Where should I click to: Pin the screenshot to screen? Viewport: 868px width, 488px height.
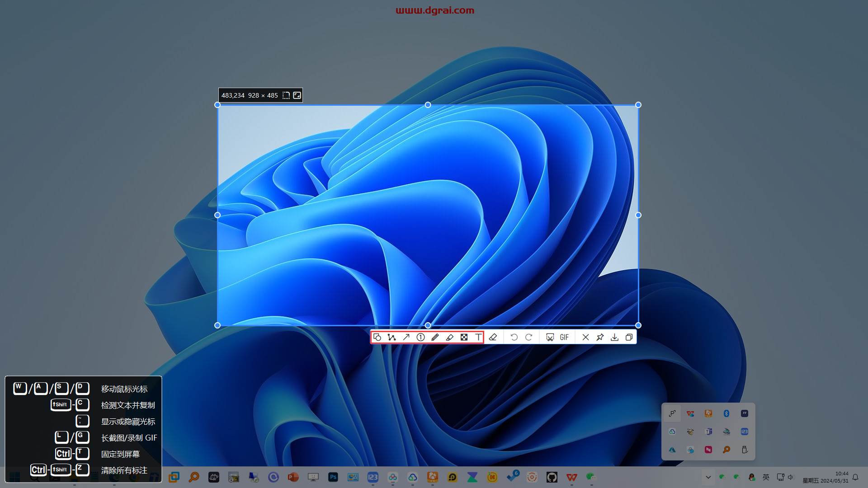point(600,337)
